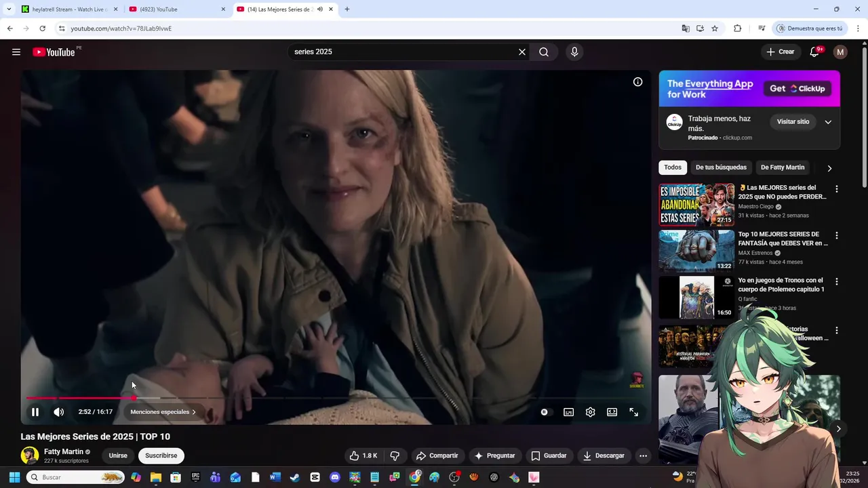Go back in browser history
The width and height of the screenshot is (868, 488).
(9, 28)
